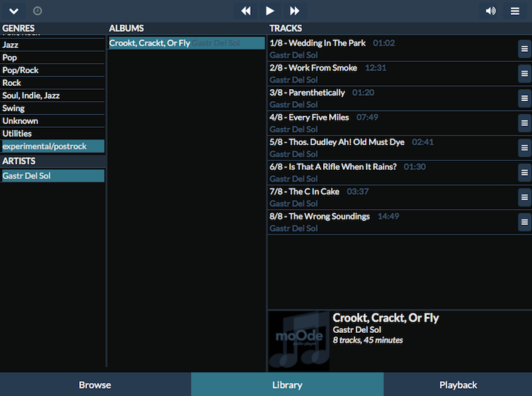Open menu for The C In Cake track
Screen dimensions: 532x396
coord(524,197)
